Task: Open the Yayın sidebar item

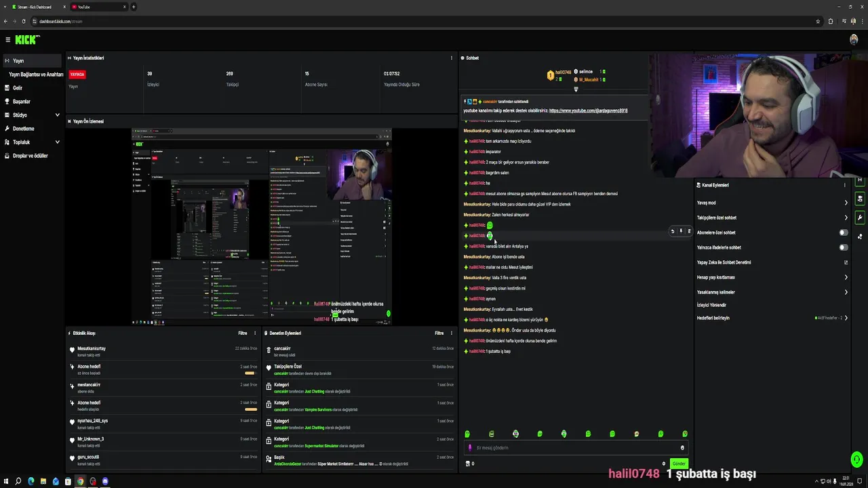Action: click(x=33, y=61)
